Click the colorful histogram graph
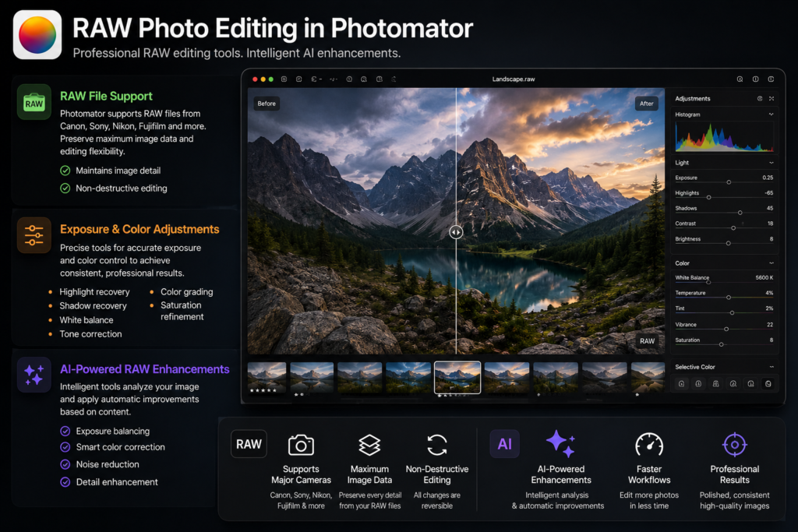Image resolution: width=798 pixels, height=532 pixels. pyautogui.click(x=724, y=137)
